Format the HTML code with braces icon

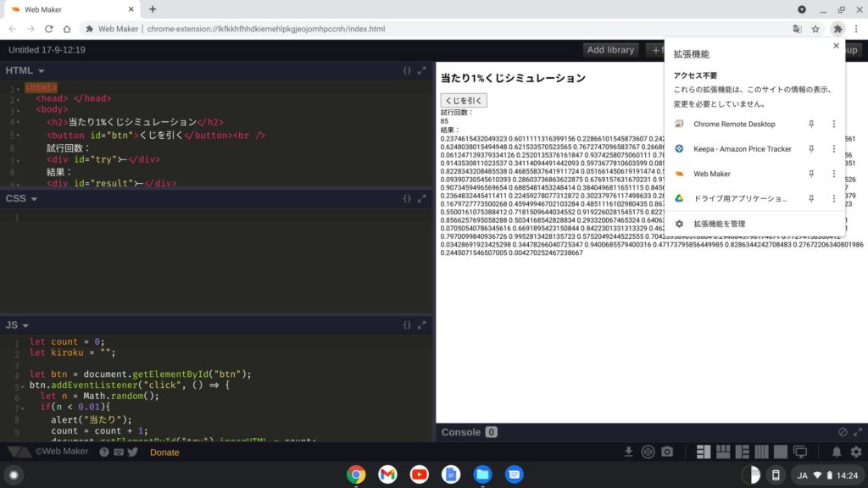click(x=407, y=71)
